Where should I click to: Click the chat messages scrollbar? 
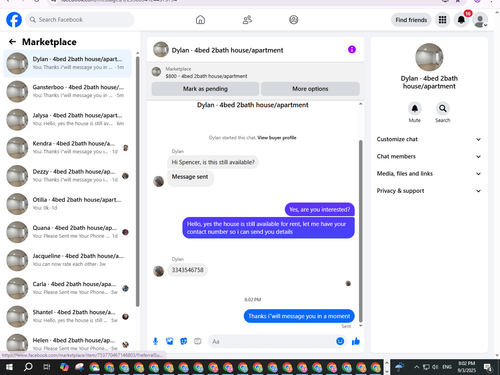360,231
